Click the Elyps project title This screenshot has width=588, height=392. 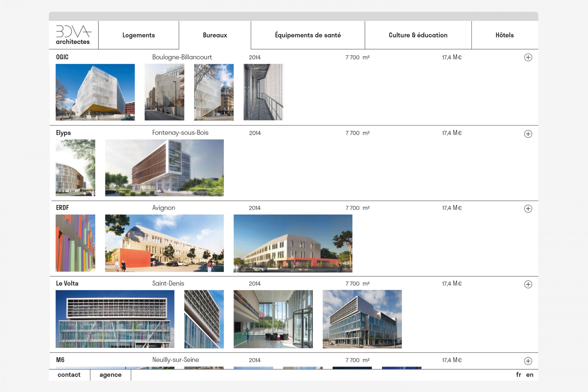tap(63, 133)
